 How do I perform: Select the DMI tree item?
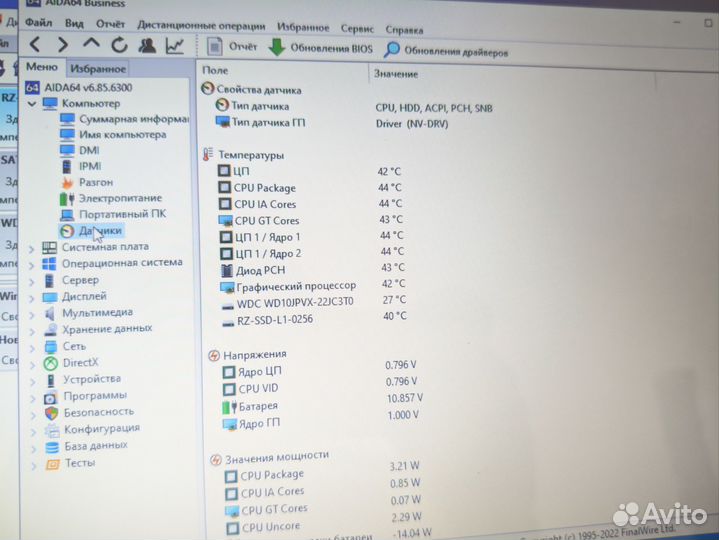80,150
